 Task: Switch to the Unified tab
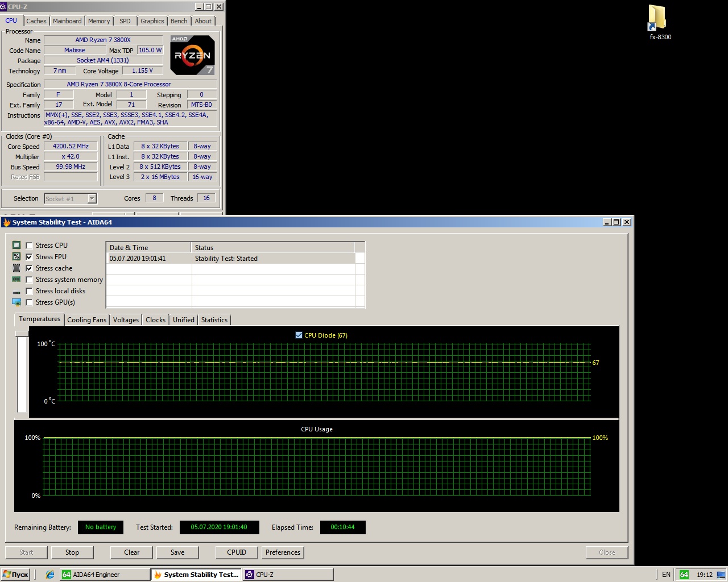pos(184,320)
